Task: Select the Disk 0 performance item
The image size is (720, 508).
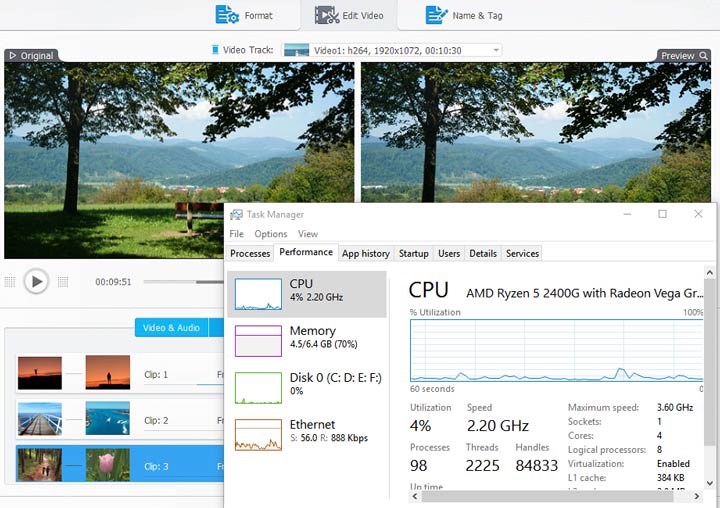Action: pos(307,388)
